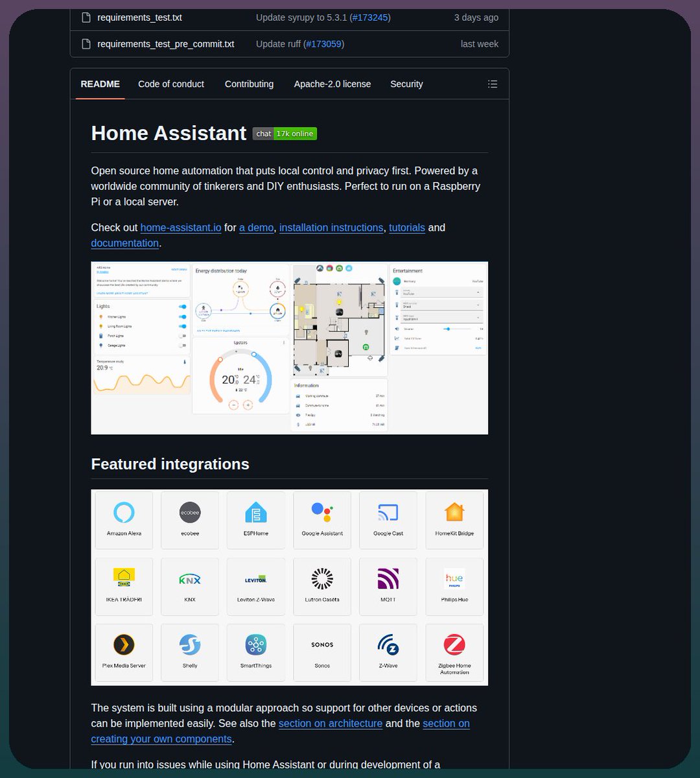Click the IKEA TRÅDFRI integration logo
Screen dimensions: 700x778
coord(124,578)
